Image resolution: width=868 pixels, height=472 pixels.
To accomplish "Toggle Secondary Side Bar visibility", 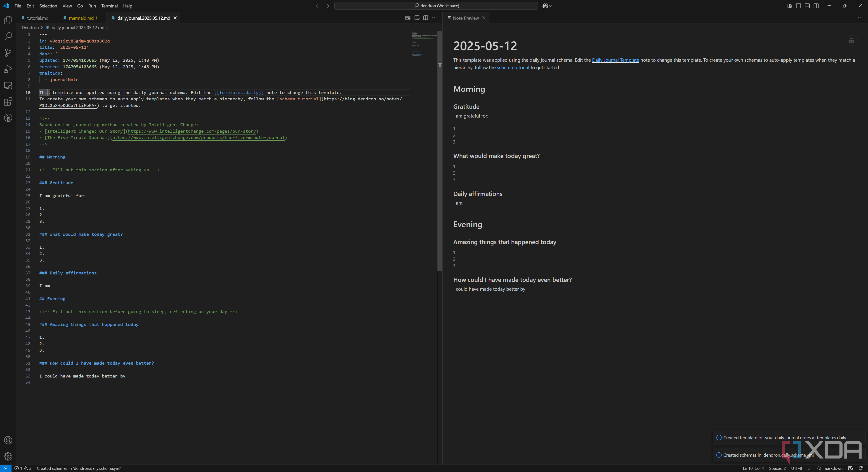I will click(816, 6).
